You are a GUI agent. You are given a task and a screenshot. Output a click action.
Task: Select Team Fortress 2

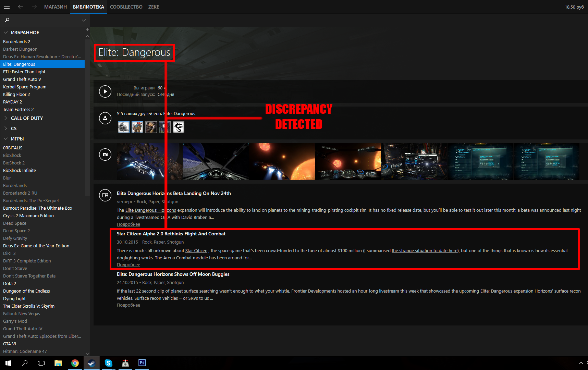tap(42, 109)
